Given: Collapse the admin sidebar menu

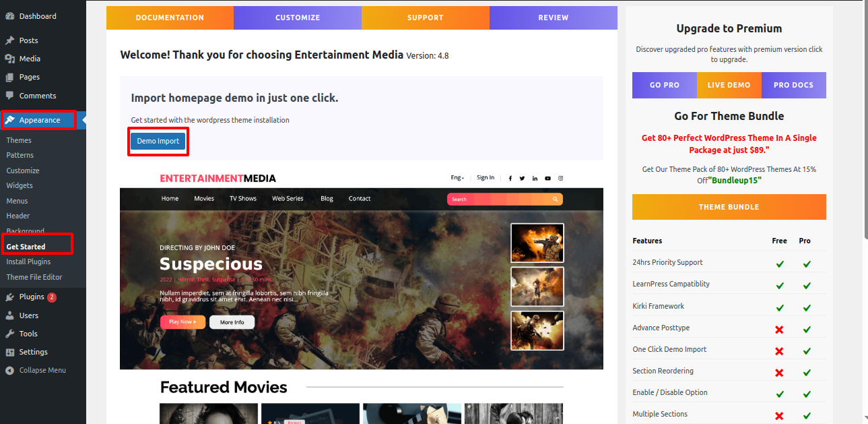Looking at the screenshot, I should click(x=43, y=370).
